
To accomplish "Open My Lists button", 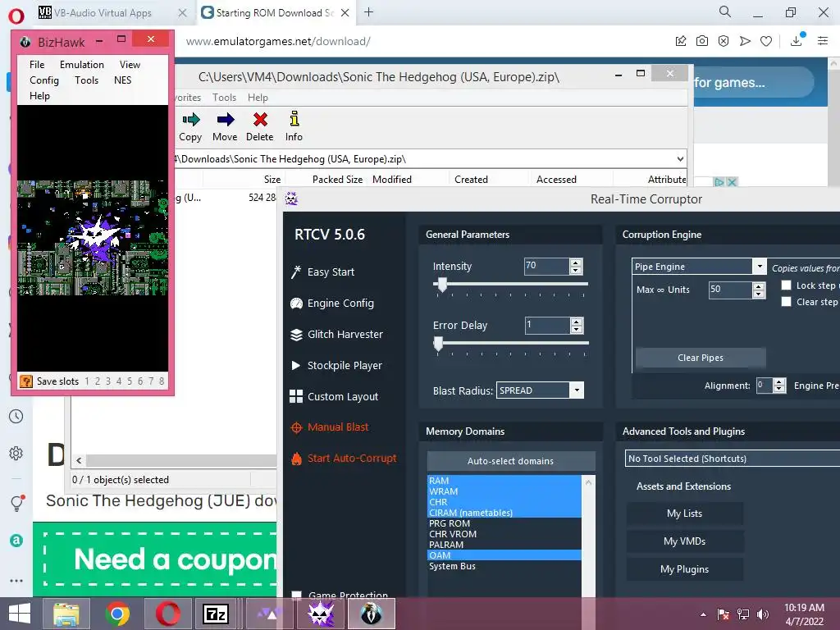I will point(685,514).
